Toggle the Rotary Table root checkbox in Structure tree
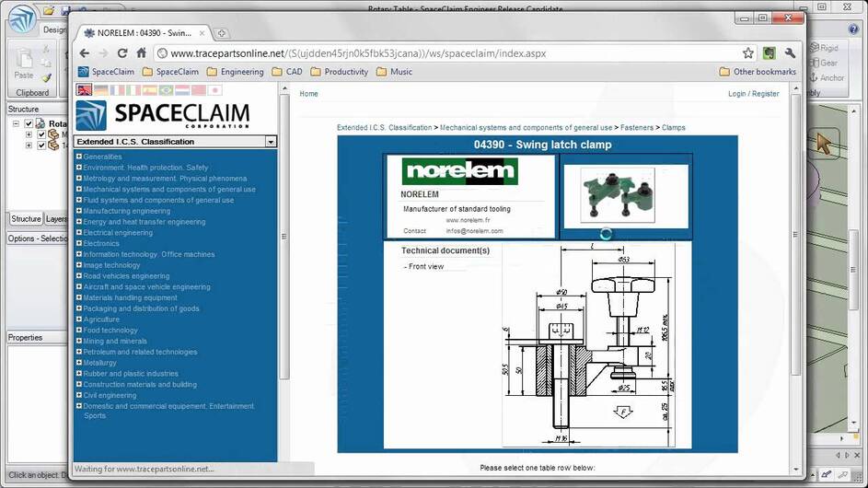The height and width of the screenshot is (488, 868). click(29, 123)
